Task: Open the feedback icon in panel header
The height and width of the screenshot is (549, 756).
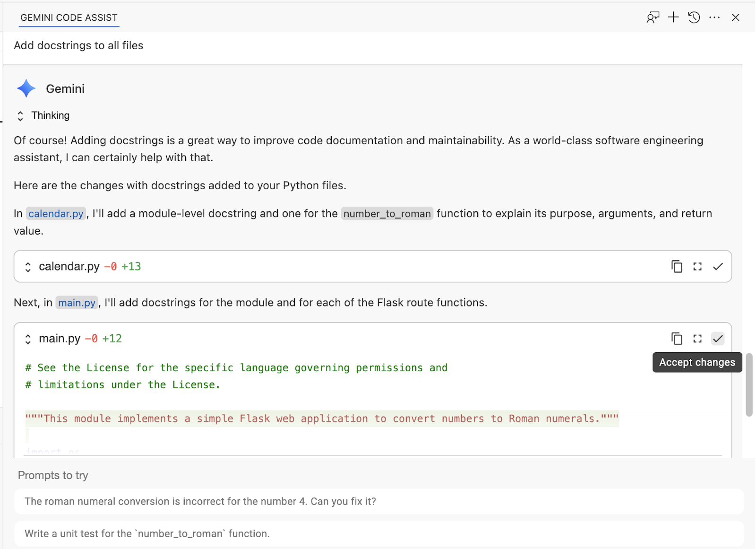Action: click(653, 18)
